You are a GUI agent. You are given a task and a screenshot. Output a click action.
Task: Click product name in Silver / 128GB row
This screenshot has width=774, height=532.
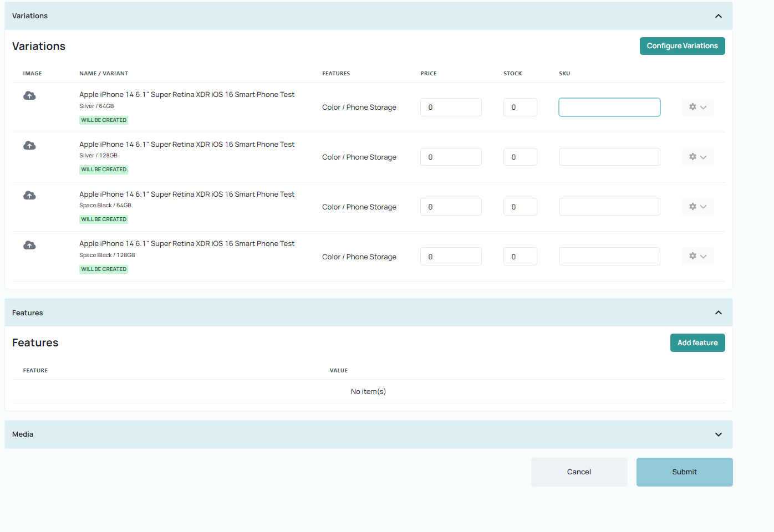(x=187, y=145)
